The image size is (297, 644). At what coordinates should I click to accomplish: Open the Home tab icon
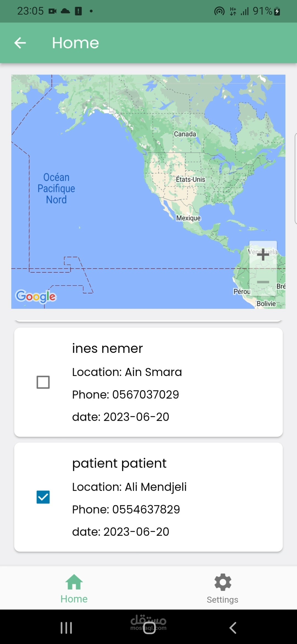coord(74,582)
